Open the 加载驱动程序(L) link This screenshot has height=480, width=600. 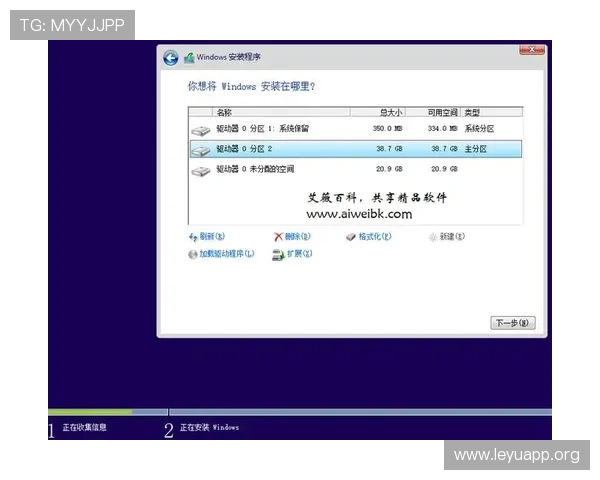click(227, 253)
